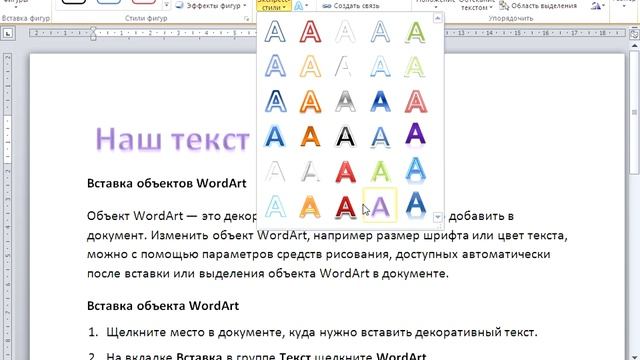
Task: Toggle the ruler with the icon above the scrollbar
Action: (634, 35)
